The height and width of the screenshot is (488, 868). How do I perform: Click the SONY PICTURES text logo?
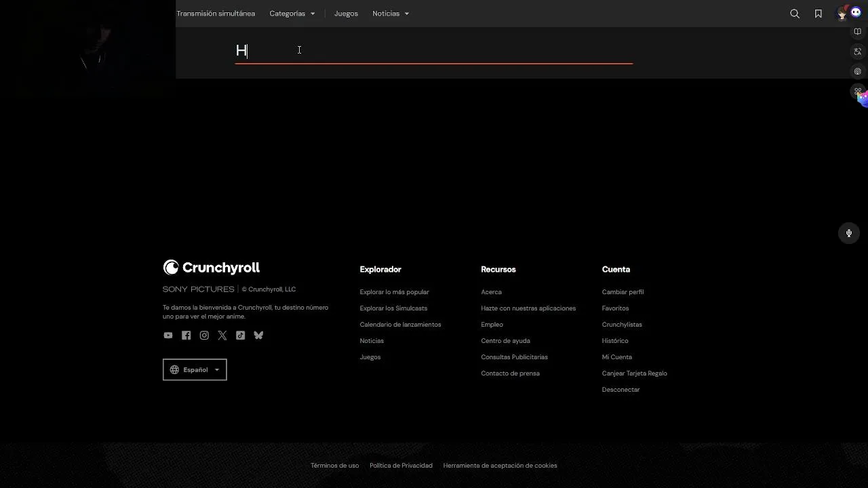pos(199,289)
